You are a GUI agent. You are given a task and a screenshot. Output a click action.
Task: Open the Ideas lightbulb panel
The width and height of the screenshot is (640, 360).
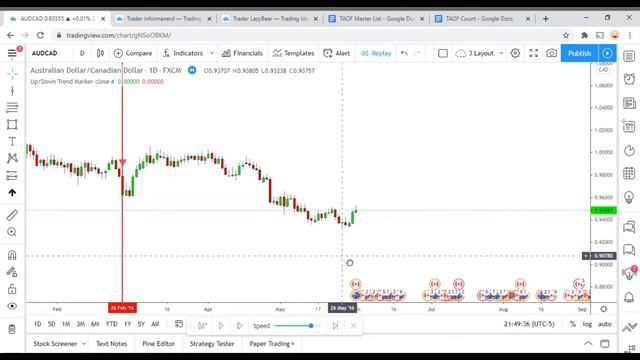pos(629,198)
